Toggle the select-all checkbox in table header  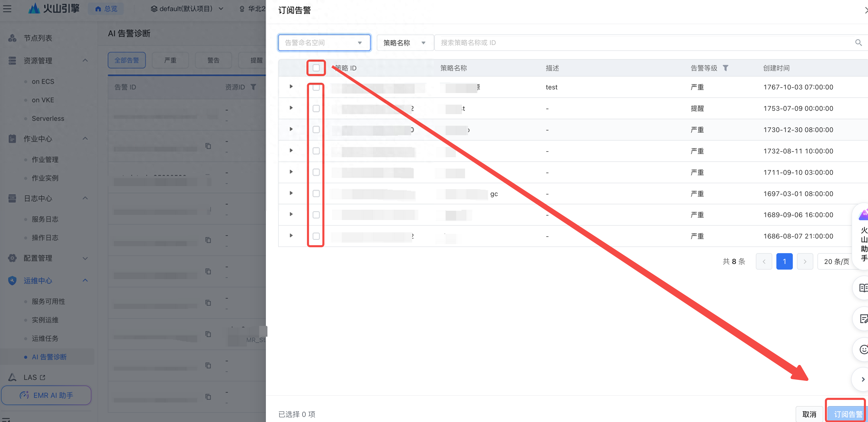point(316,68)
